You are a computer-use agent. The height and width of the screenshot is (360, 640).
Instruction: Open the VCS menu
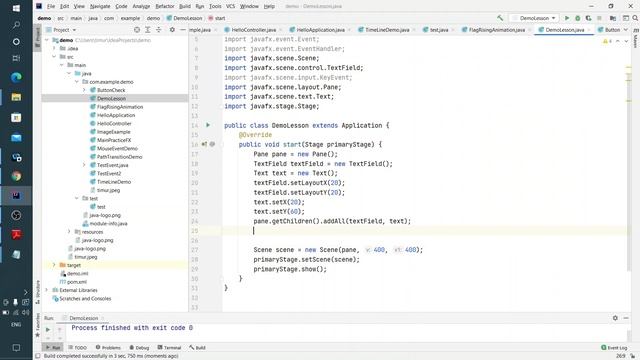pyautogui.click(x=231, y=6)
